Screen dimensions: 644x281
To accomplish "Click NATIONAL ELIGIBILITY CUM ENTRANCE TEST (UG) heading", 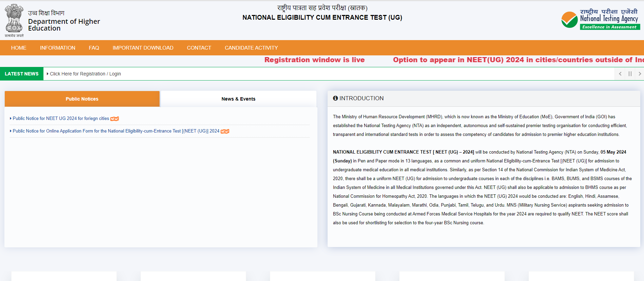I will pos(322,17).
